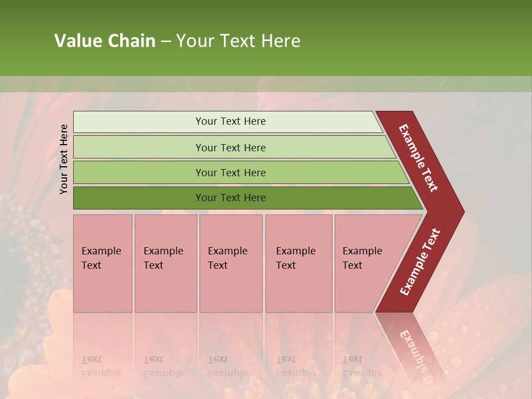Click the Value Chain slide title

[x=177, y=41]
